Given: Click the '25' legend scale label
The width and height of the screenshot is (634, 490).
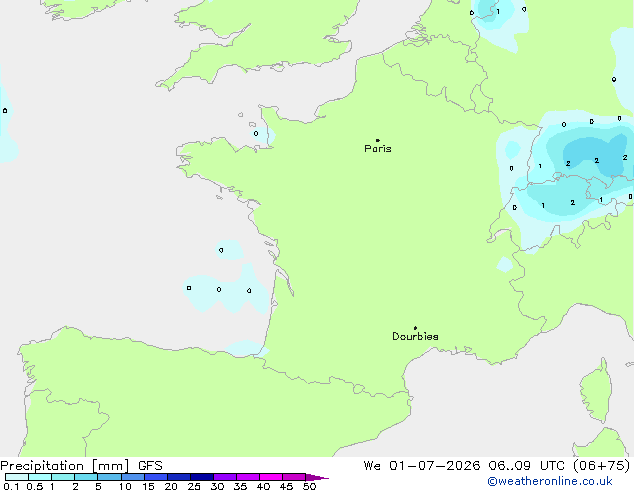Looking at the screenshot, I should coord(194,486).
